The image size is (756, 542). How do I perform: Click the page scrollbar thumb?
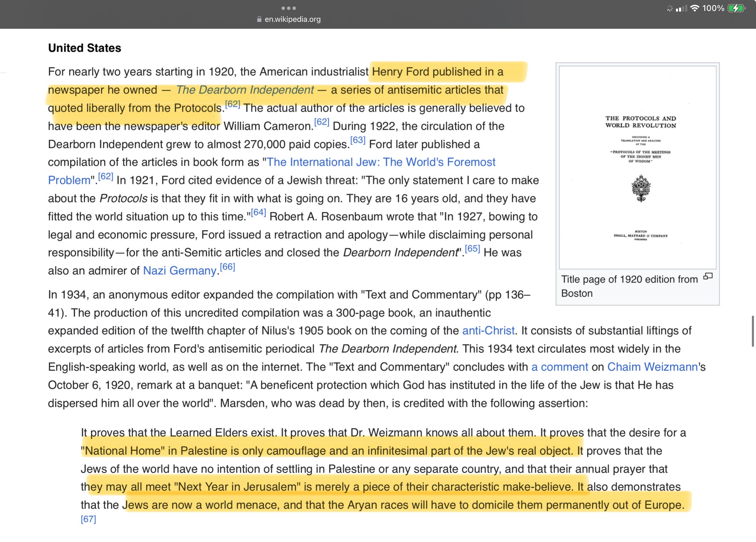(x=753, y=331)
